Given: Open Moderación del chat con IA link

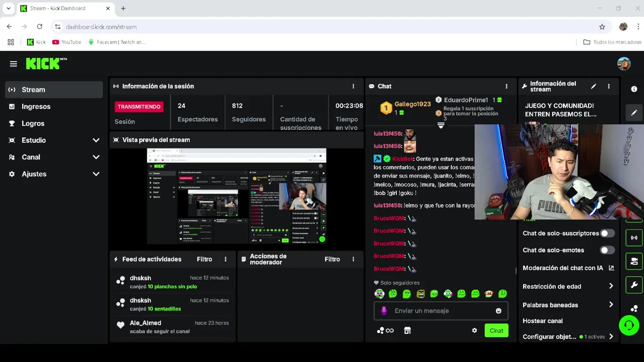Looking at the screenshot, I should 569,268.
